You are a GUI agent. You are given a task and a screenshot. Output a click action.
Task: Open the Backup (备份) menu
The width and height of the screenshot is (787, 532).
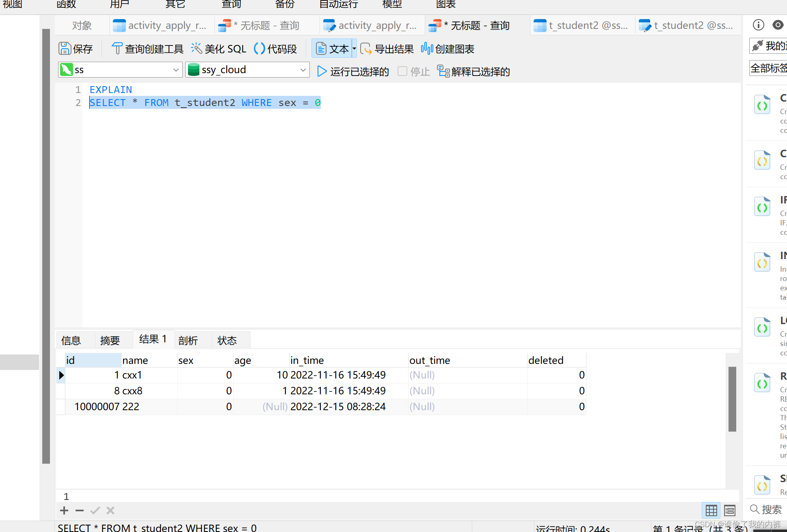(285, 4)
